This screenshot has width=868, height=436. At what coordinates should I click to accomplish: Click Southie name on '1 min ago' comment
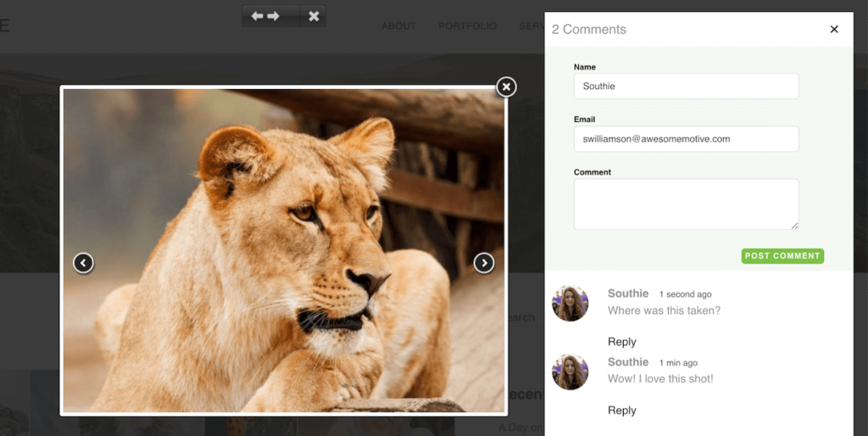[628, 361]
